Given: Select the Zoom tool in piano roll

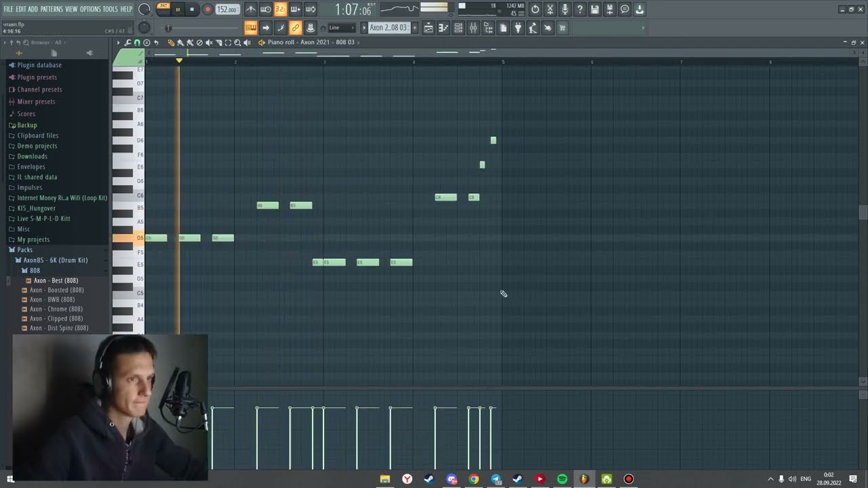Looking at the screenshot, I should [x=237, y=43].
